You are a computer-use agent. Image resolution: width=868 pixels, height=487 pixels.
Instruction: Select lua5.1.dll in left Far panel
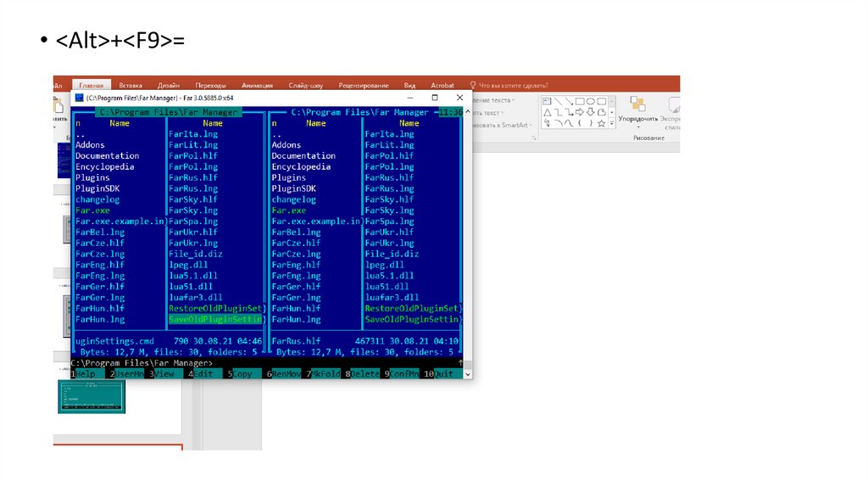193,276
